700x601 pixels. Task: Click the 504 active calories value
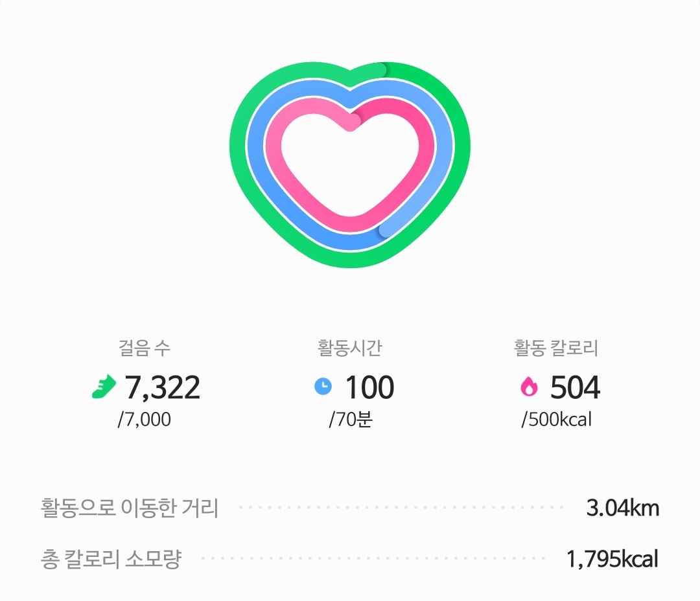575,387
